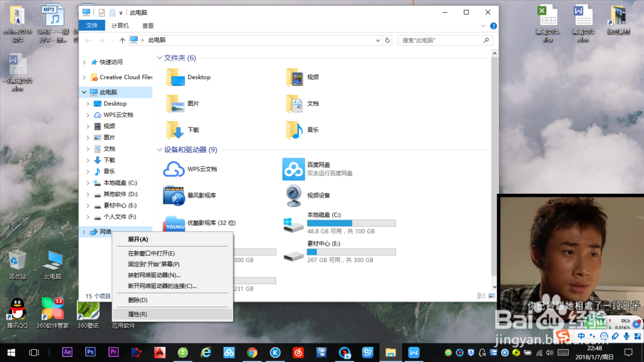Expand 本地磁盘 (C:) in navigation tree
644x362 pixels.
coord(88,183)
